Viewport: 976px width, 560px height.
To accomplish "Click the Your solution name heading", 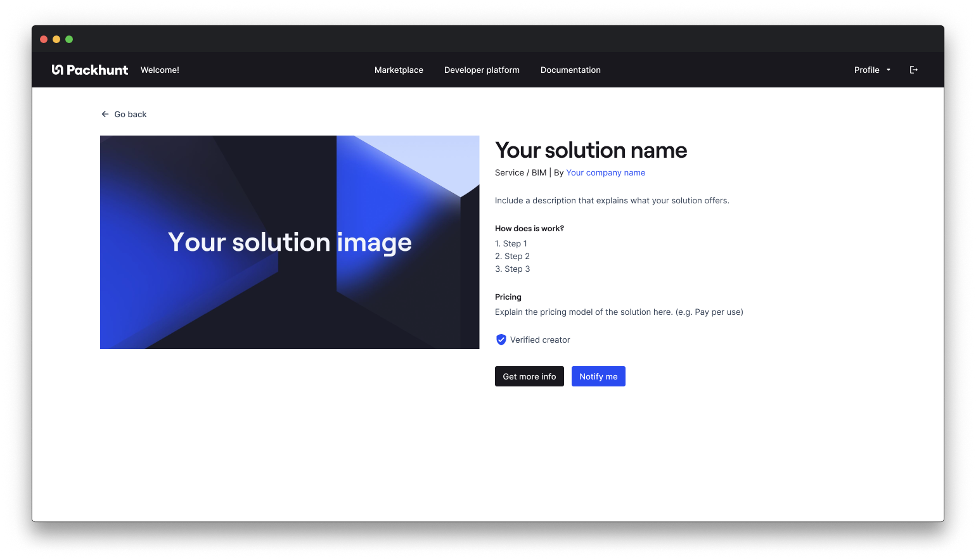I will 591,150.
